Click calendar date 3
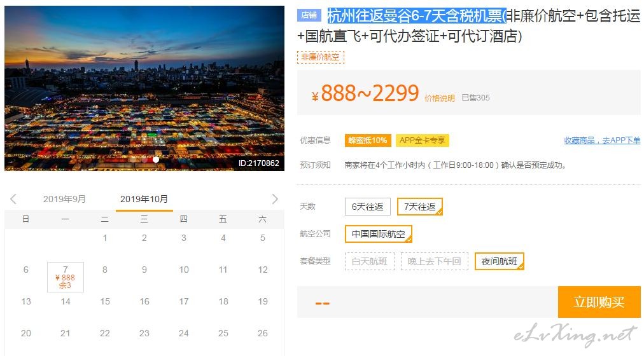The width and height of the screenshot is (644, 356). 183,238
